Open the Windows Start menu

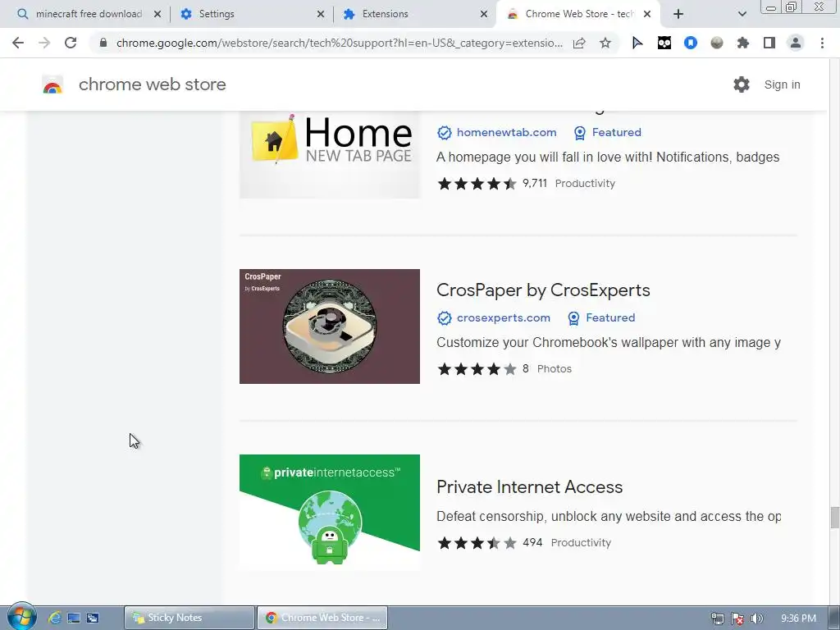tap(21, 617)
